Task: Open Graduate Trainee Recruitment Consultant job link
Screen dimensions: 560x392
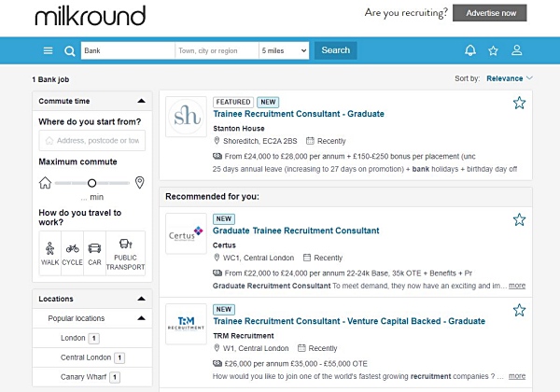Action: coord(296,231)
